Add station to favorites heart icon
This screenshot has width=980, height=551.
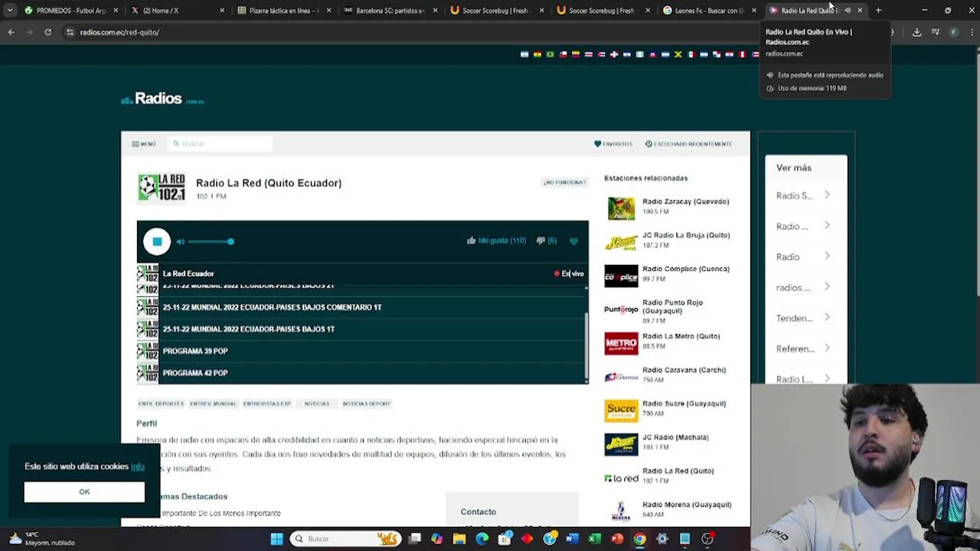click(573, 241)
